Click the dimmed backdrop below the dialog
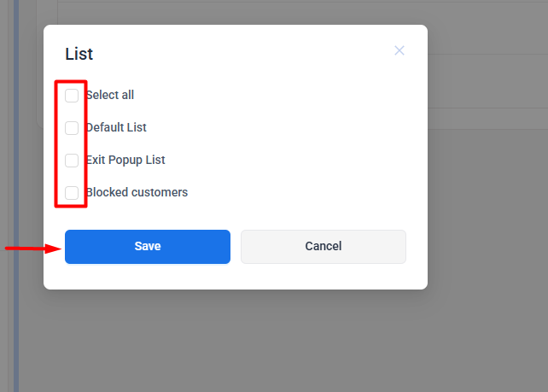Image resolution: width=548 pixels, height=392 pixels. click(256, 342)
